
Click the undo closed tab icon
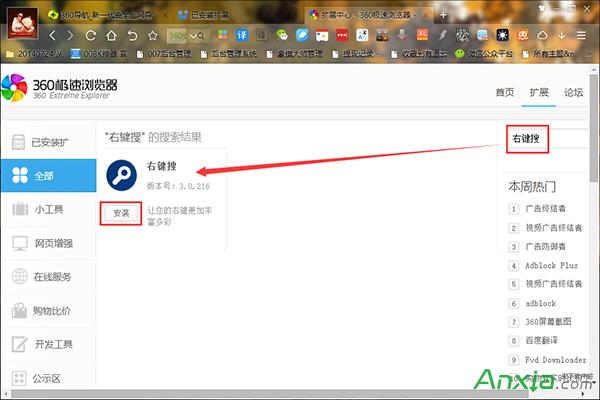(132, 36)
